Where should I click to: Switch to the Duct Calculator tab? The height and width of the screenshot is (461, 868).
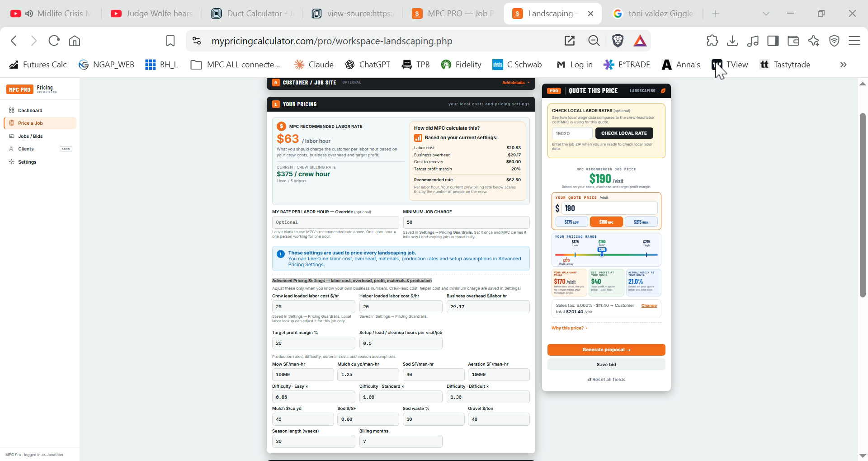[x=253, y=14]
